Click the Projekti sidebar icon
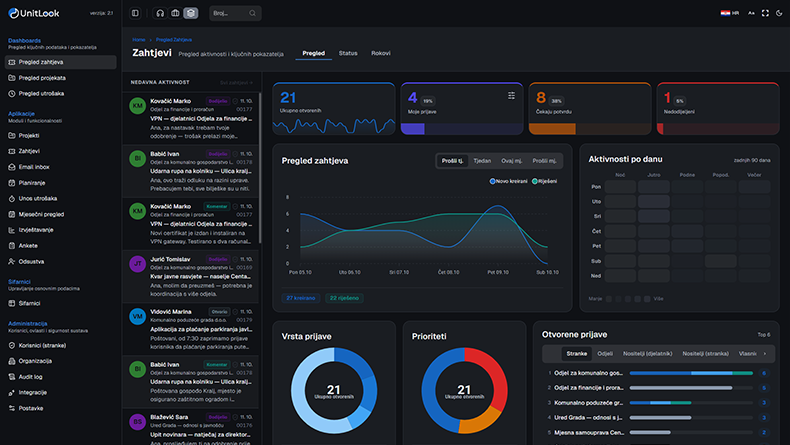This screenshot has height=445, width=790. coord(12,136)
